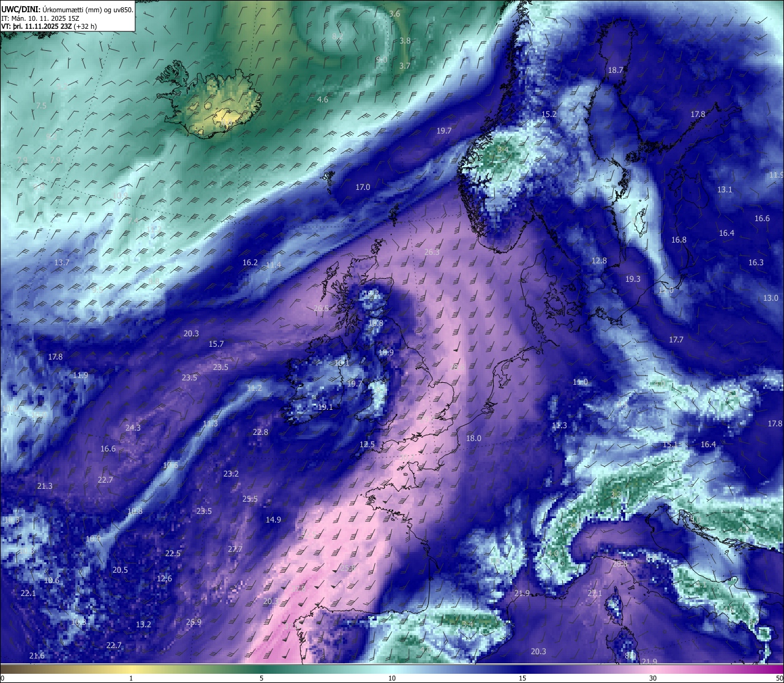Image resolution: width=784 pixels, height=683 pixels.
Task: Click the map value '22.8'
Action: 260,432
